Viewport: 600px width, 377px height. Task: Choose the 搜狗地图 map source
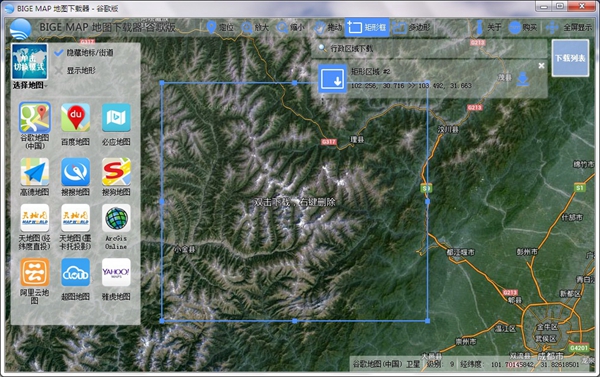click(116, 177)
